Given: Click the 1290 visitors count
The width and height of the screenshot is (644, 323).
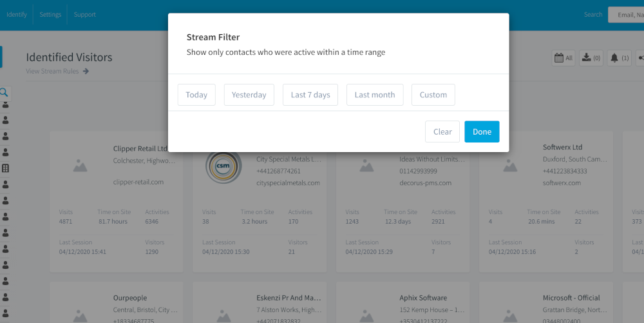Looking at the screenshot, I should 151,252.
